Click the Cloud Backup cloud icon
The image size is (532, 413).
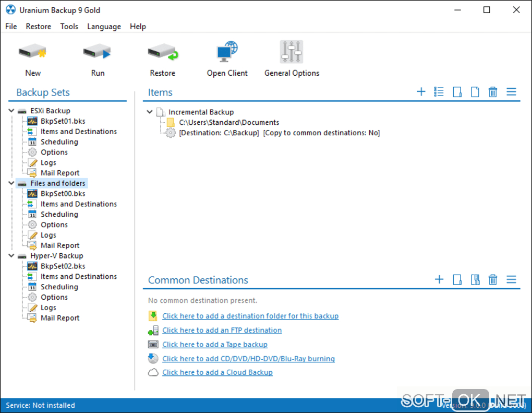(153, 373)
